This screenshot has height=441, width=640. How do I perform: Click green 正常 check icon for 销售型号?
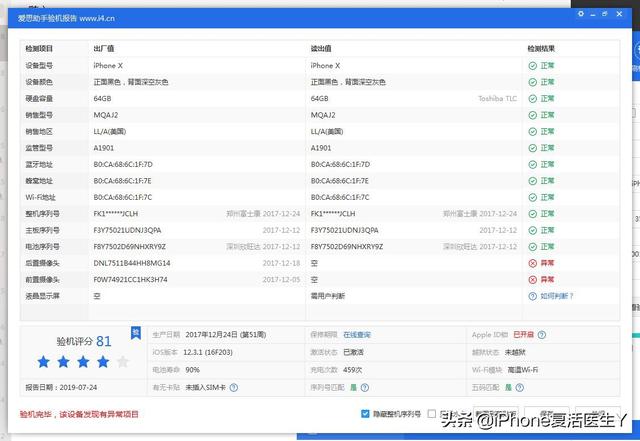[x=532, y=115]
